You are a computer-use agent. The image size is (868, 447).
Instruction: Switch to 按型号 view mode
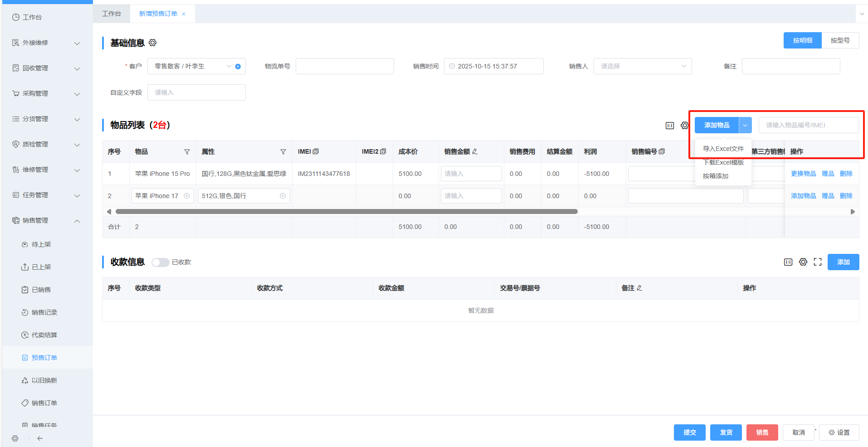point(840,40)
